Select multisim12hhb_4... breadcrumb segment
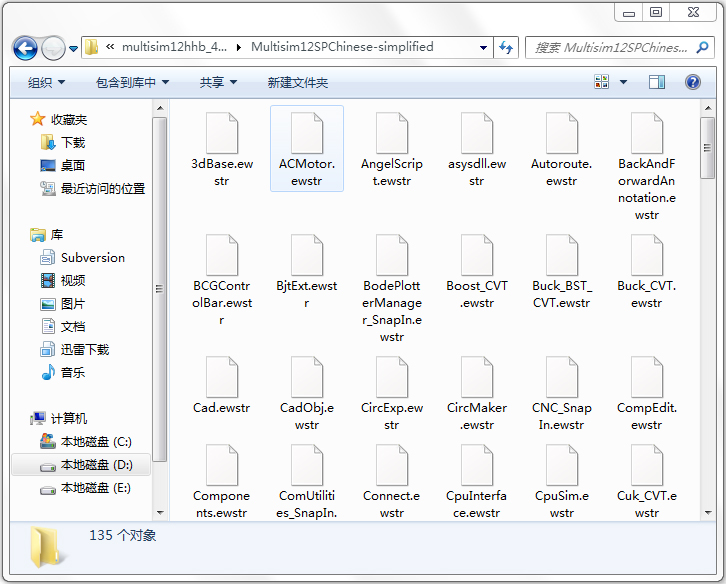Screen dimensions: 726x584 174,47
